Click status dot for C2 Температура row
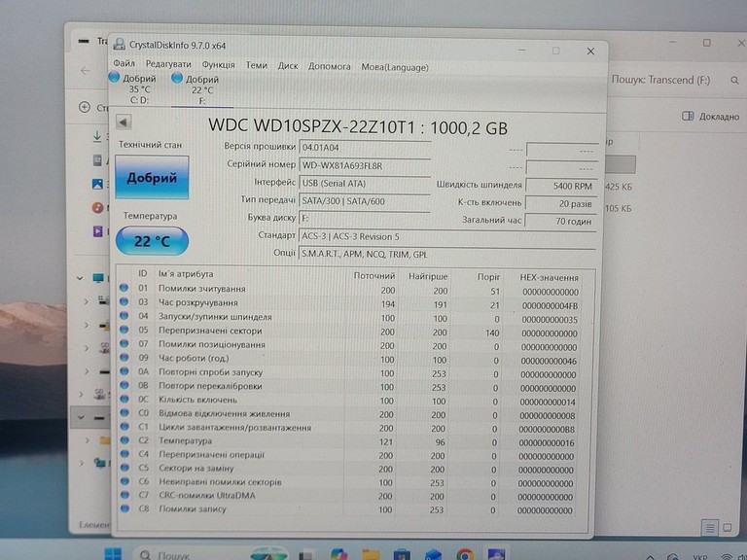The width and height of the screenshot is (747, 560). (124, 439)
